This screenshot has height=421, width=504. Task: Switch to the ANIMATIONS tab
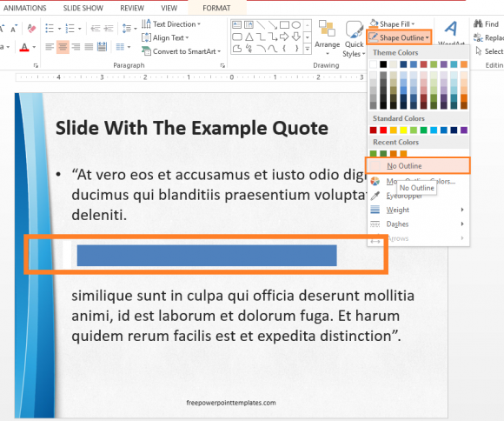(x=25, y=8)
